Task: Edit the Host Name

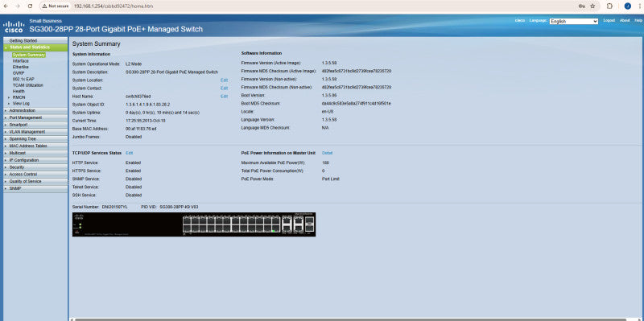Action: point(225,97)
